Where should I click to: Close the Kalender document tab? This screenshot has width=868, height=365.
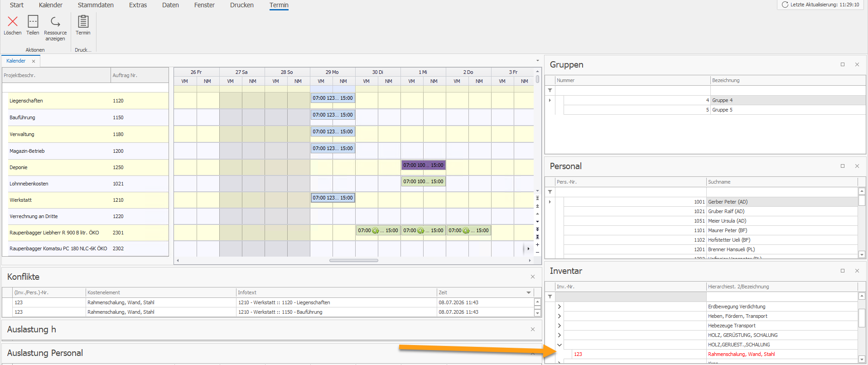[34, 61]
